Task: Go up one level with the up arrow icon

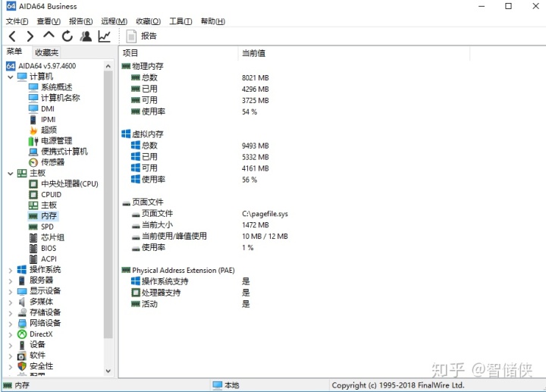Action: pos(49,35)
